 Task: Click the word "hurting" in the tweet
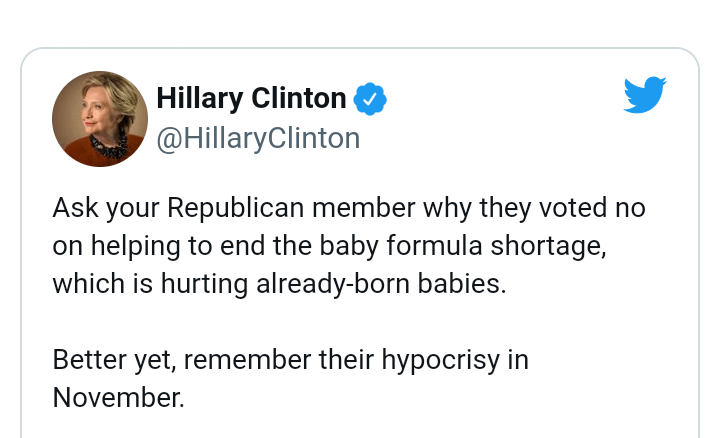[x=217, y=283]
